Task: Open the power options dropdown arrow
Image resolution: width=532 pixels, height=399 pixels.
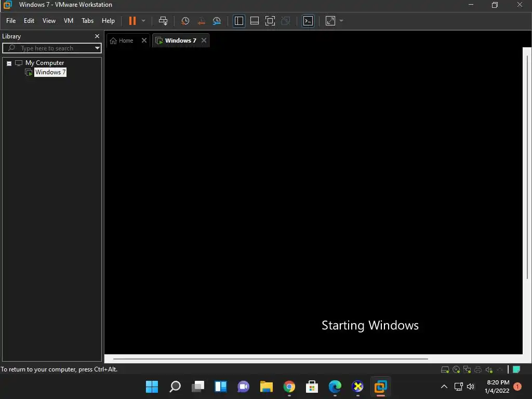Action: [x=143, y=21]
